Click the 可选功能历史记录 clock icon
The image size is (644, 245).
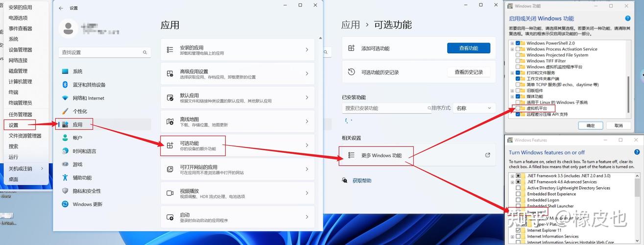click(x=351, y=72)
